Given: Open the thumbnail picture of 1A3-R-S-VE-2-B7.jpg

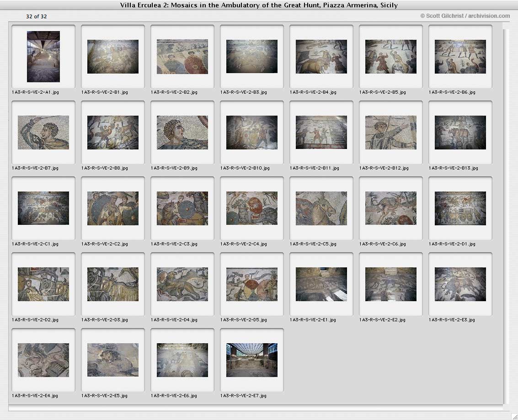Looking at the screenshot, I should point(43,133).
